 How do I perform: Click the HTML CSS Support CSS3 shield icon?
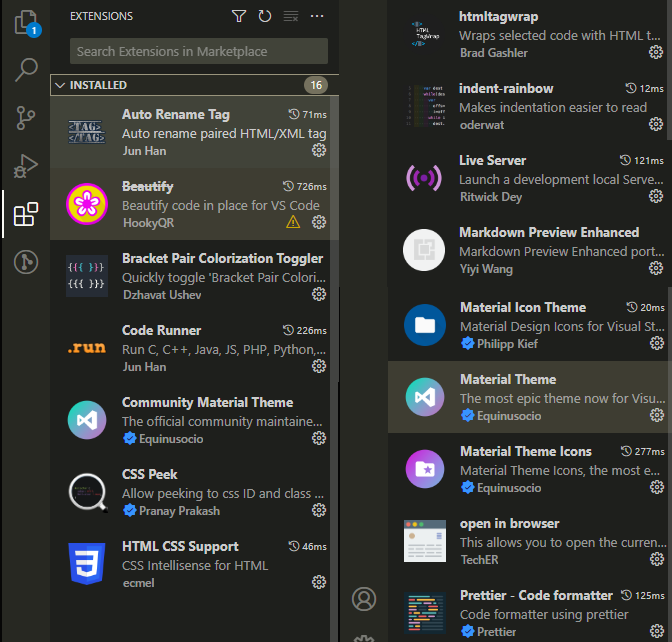pyautogui.click(x=87, y=564)
